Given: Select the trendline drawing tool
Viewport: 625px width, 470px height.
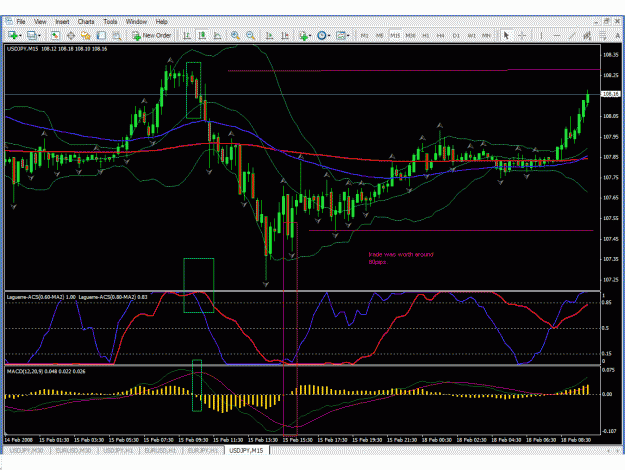Looking at the screenshot, I should (572, 35).
